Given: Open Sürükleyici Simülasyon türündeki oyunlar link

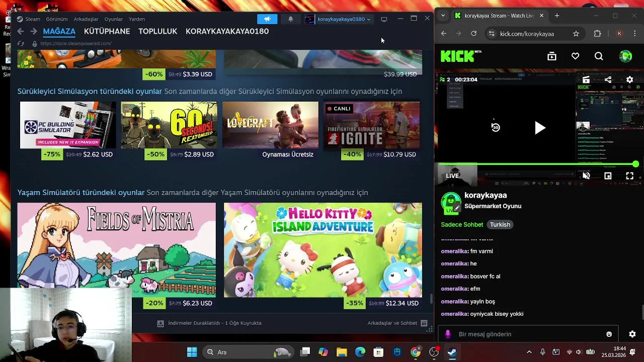Looking at the screenshot, I should pyautogui.click(x=90, y=92).
